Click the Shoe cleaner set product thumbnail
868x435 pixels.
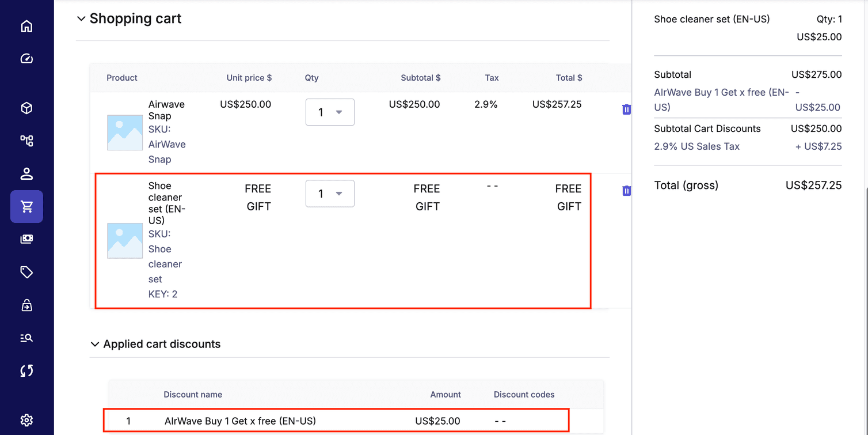(x=125, y=240)
